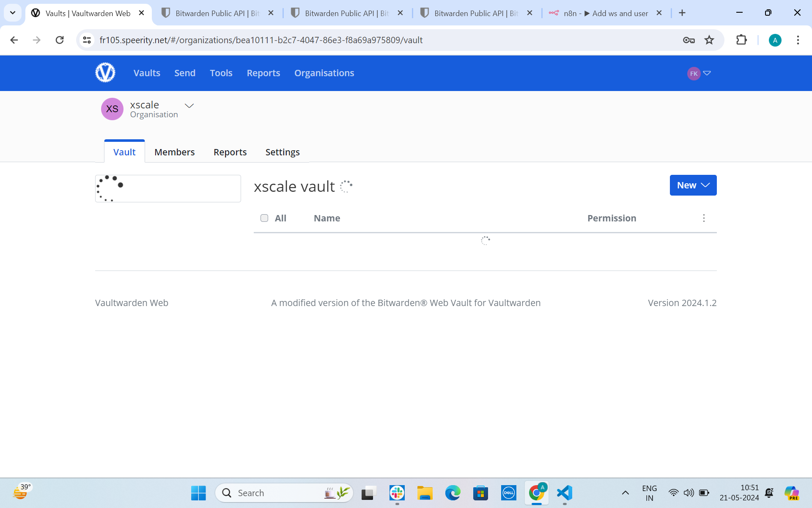Open the Send page in top navigation
Image resolution: width=812 pixels, height=508 pixels.
pyautogui.click(x=185, y=73)
